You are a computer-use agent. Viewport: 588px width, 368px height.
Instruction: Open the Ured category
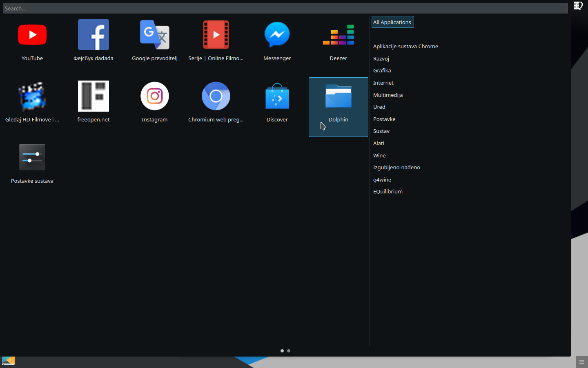379,107
